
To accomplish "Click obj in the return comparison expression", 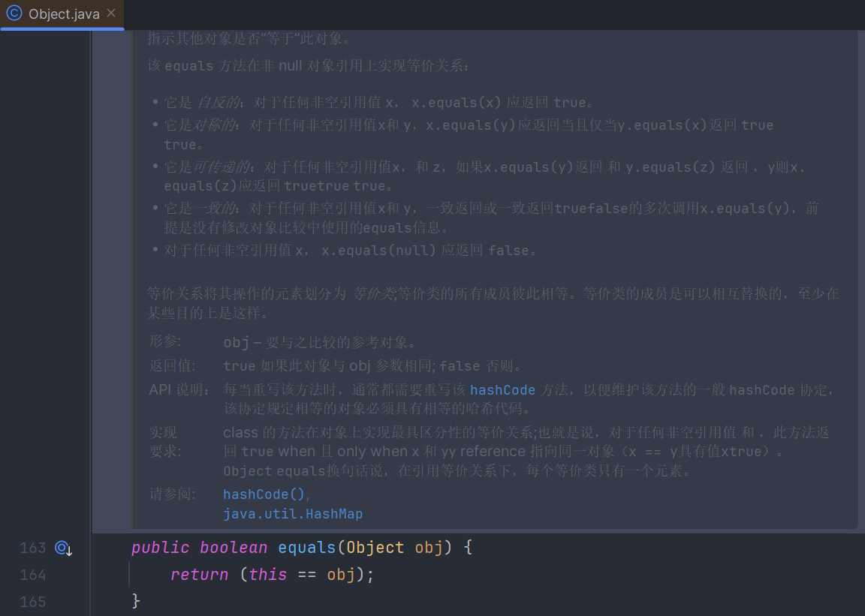I will point(340,575).
